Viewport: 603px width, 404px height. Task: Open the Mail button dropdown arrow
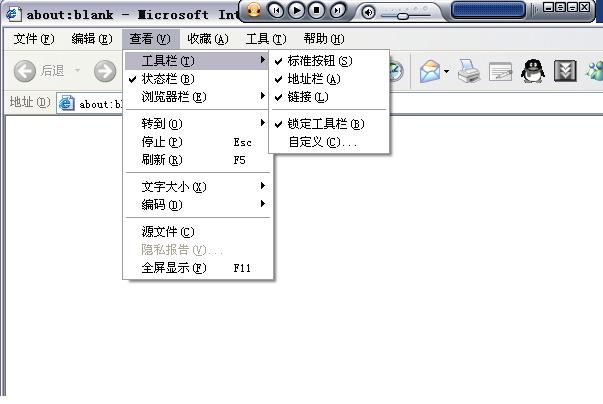point(446,71)
